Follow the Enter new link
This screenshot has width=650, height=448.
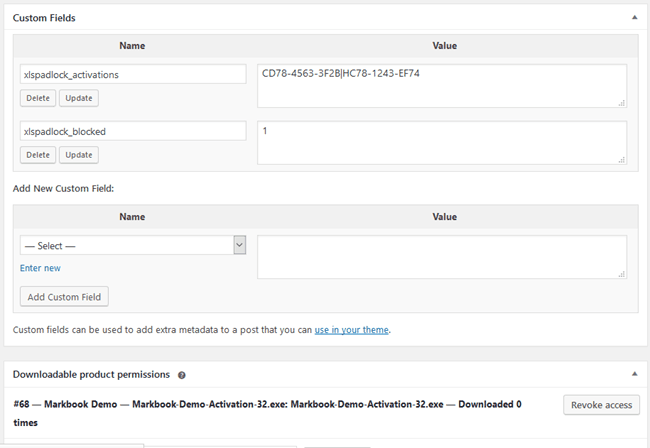click(40, 268)
